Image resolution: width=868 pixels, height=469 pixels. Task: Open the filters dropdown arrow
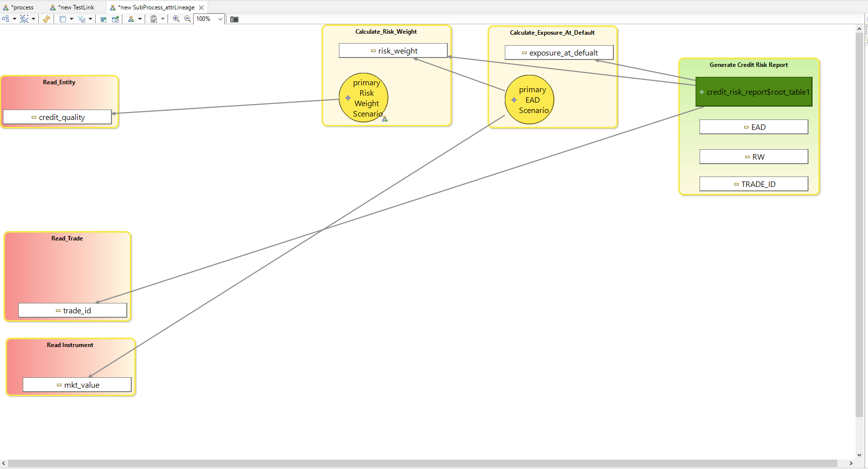[90, 19]
